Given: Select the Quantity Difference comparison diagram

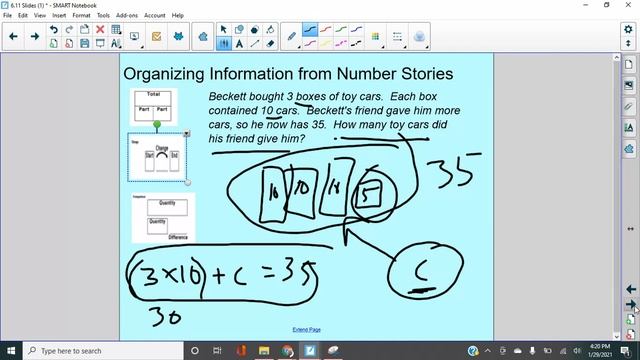Looking at the screenshot, I should [163, 218].
